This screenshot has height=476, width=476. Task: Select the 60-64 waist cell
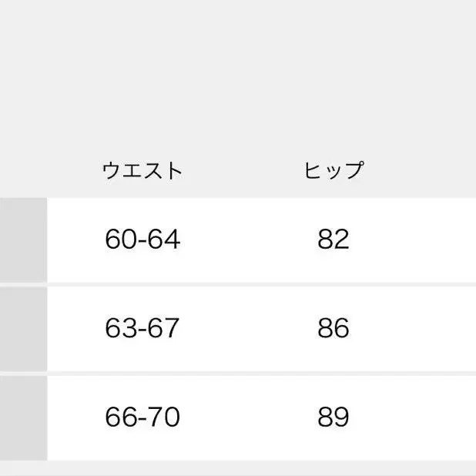pyautogui.click(x=142, y=240)
